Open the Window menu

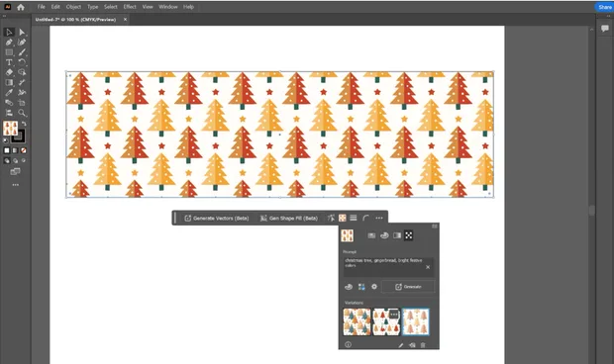(168, 7)
